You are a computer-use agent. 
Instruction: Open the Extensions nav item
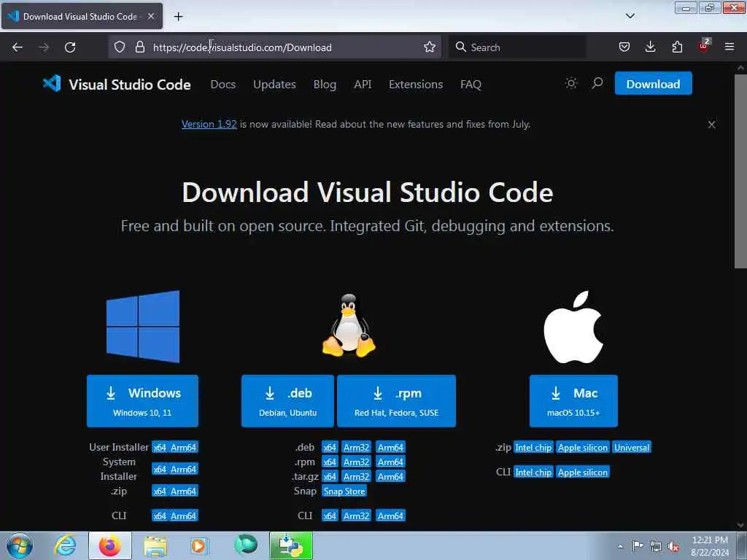(416, 85)
